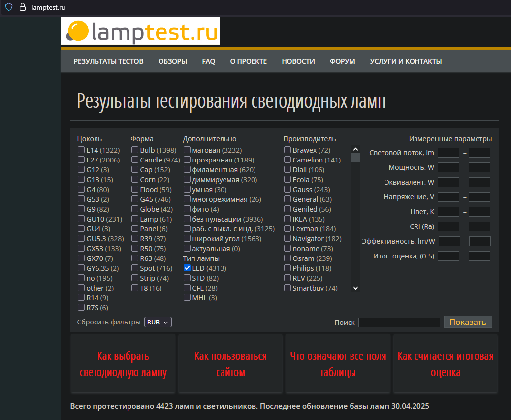This screenshot has height=420, width=511.
Task: Check the IKEA manufacturer checkbox
Action: pos(287,219)
